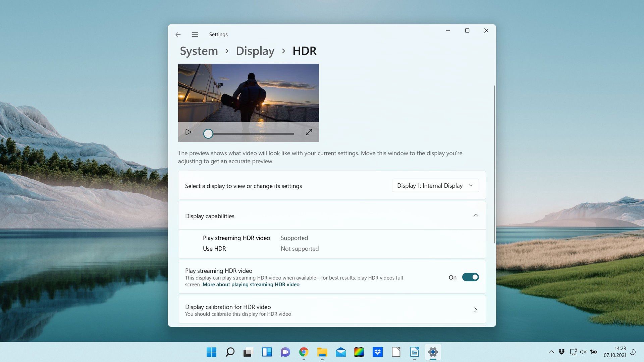Click 'Use HDR' capability label
The height and width of the screenshot is (362, 644).
pos(214,249)
